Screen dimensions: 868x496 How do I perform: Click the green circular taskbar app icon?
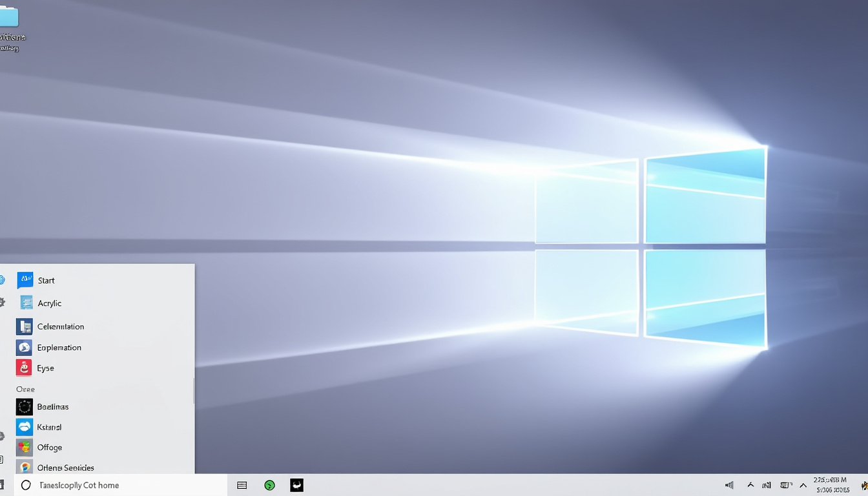[270, 485]
